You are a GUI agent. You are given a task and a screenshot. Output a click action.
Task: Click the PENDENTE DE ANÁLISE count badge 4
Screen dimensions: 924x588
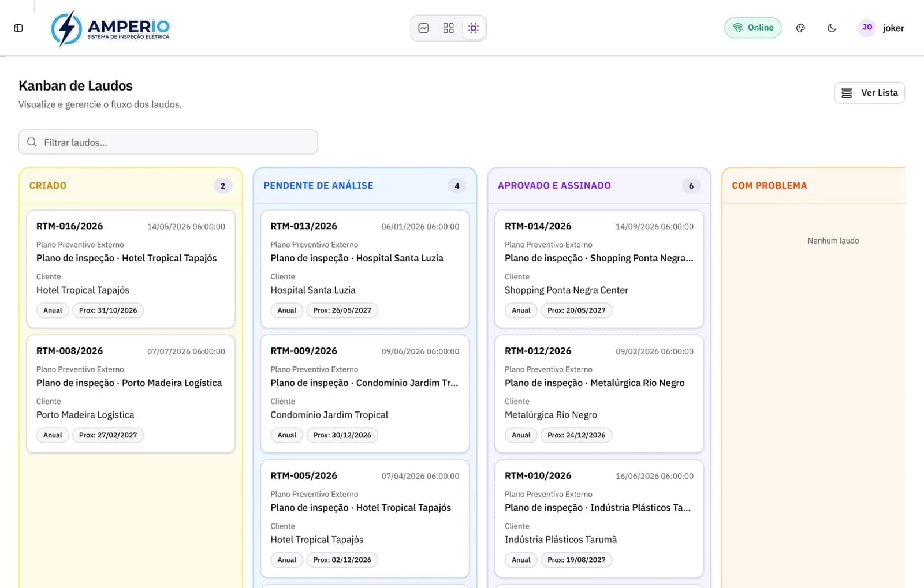point(457,186)
